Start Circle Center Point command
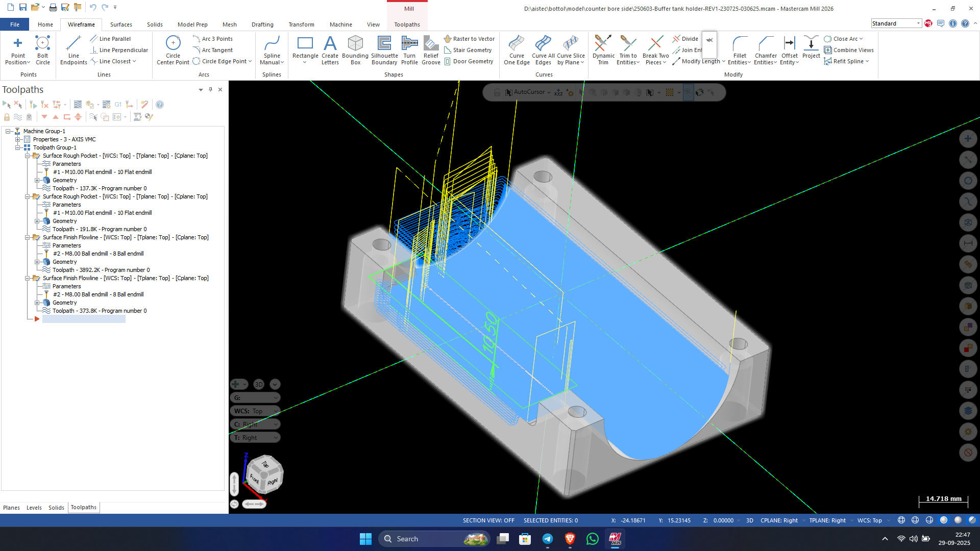The image size is (980, 551). pos(173,50)
